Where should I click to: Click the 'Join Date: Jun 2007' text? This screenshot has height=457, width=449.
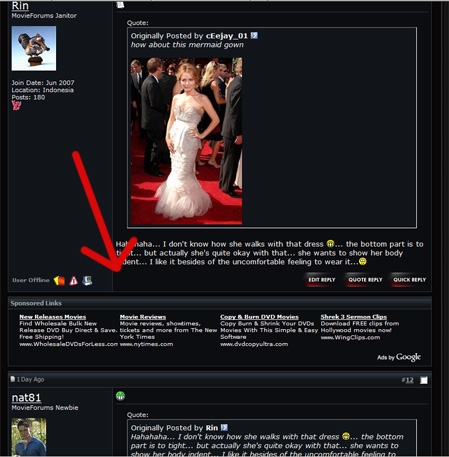[x=43, y=83]
